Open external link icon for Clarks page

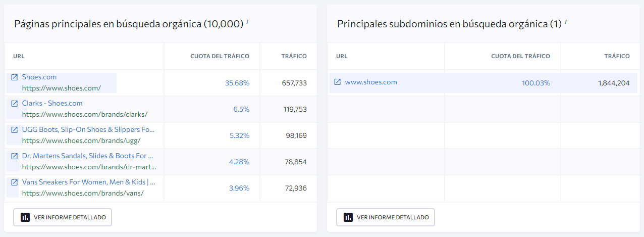[14, 104]
